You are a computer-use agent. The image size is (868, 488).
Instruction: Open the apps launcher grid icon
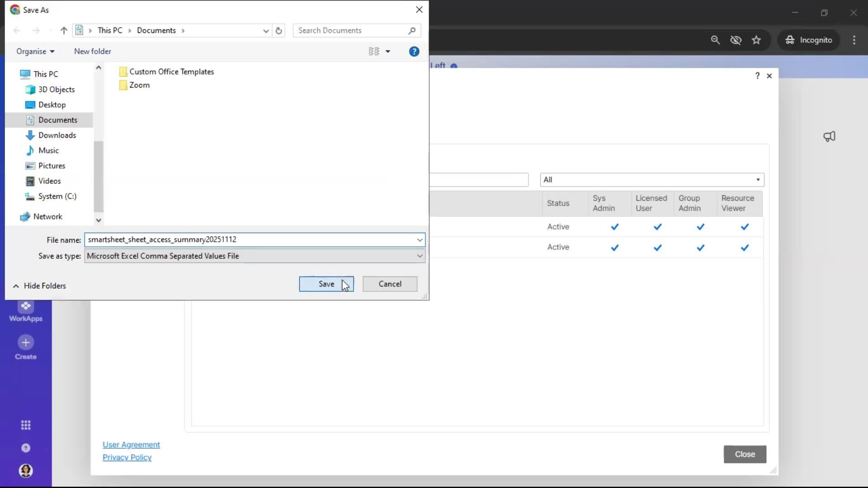tap(26, 425)
